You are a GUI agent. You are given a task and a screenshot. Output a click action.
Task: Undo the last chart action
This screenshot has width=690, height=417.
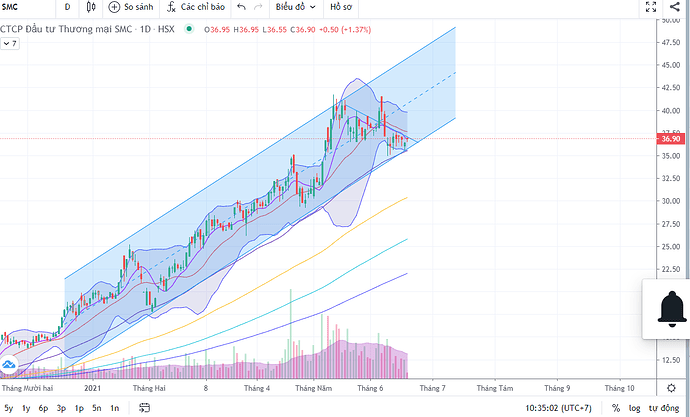[241, 7]
